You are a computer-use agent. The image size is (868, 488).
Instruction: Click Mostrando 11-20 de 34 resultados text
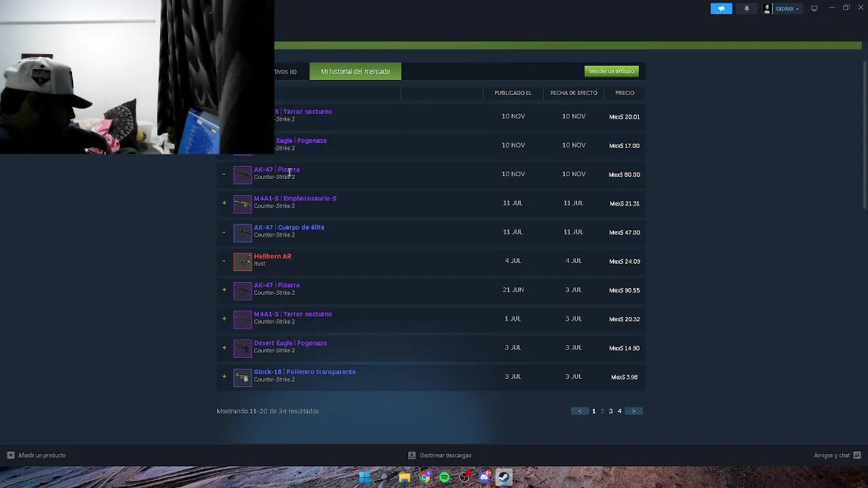[268, 411]
